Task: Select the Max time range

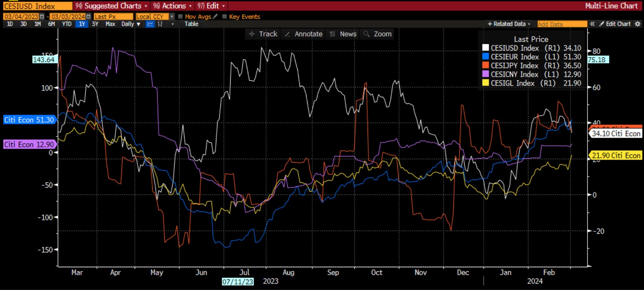Action: click(x=110, y=24)
